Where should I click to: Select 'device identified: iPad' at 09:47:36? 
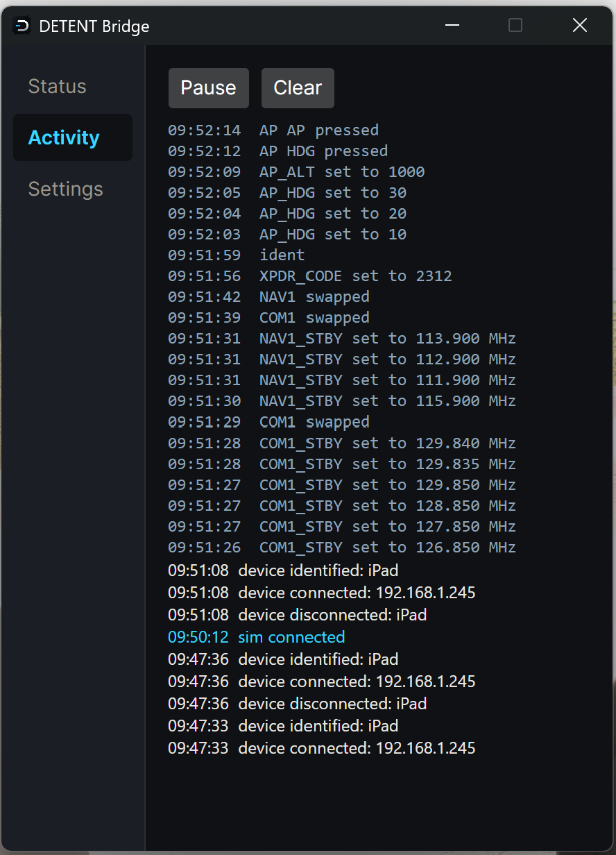click(x=283, y=659)
